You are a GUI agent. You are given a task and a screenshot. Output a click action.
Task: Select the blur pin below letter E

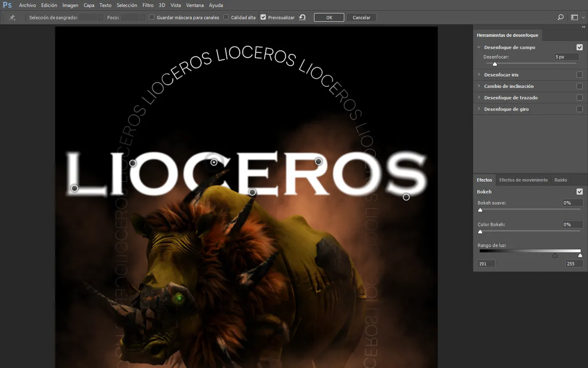(252, 192)
